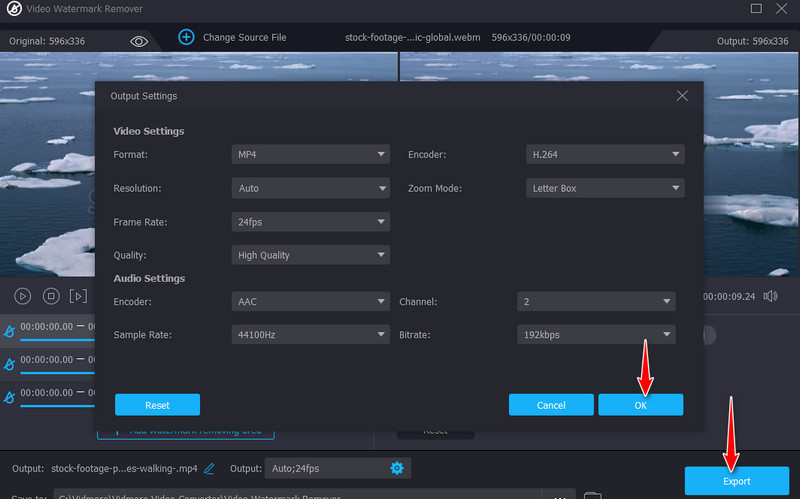Click OK to confirm output settings

tap(640, 405)
